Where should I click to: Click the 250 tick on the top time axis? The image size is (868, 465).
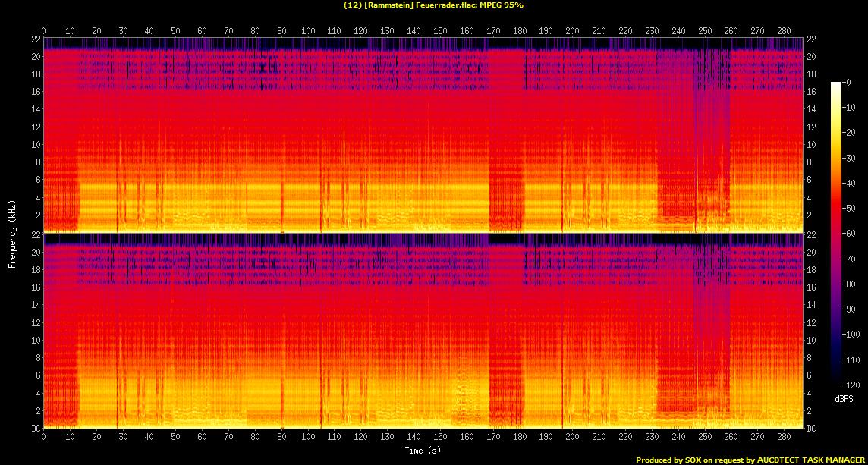[x=705, y=30]
